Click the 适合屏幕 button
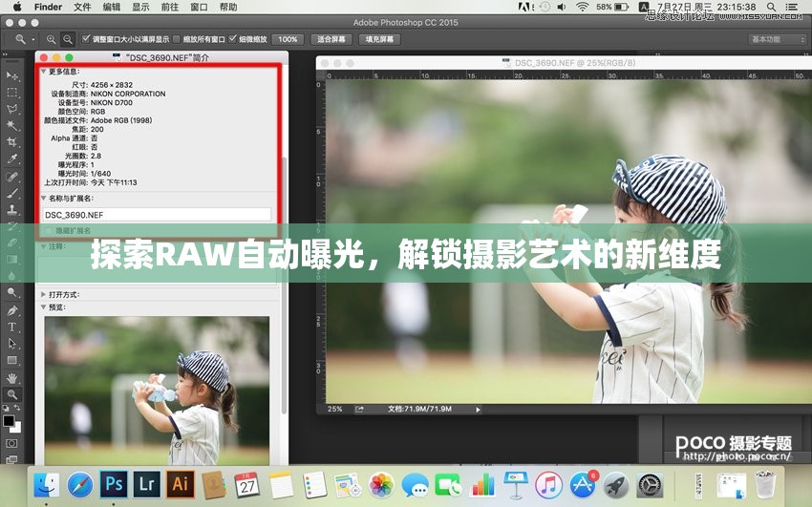This screenshot has width=812, height=507. pos(331,39)
